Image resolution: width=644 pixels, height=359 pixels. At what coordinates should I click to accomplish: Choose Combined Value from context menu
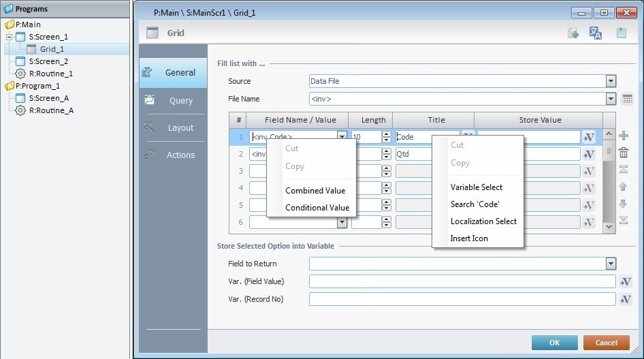tap(315, 191)
